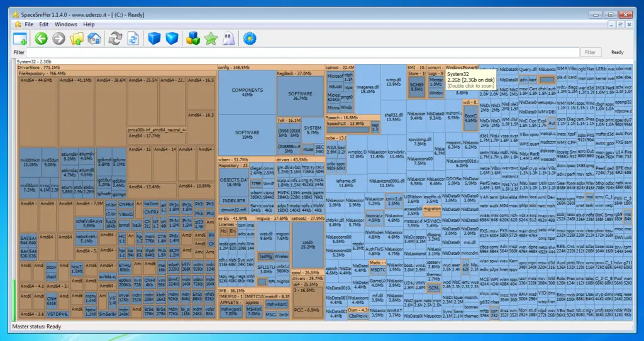
Task: Select the prnca00b.inf_amd64_neutral folder bar
Action: pyautogui.click(x=157, y=130)
